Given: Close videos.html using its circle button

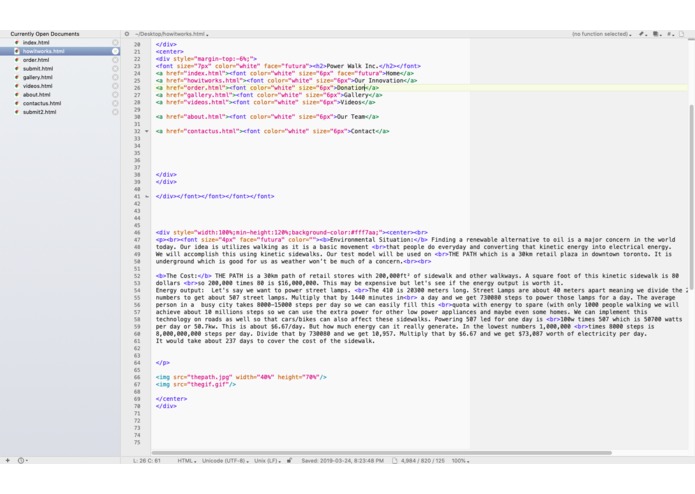Looking at the screenshot, I should [x=115, y=86].
